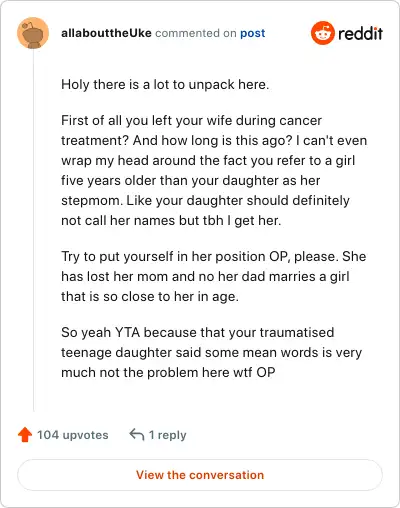Click the reply arrow icon
Screen dimensions: 400x508
pyautogui.click(x=137, y=435)
